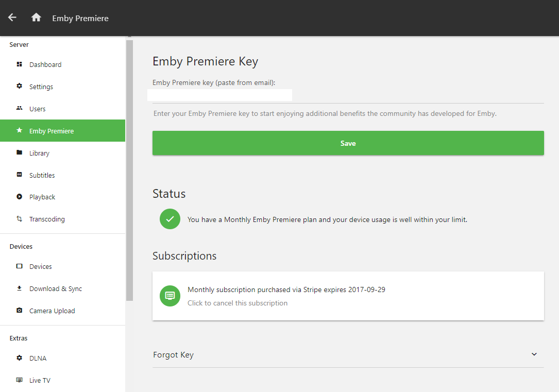This screenshot has height=392, width=559.
Task: Click the Camera Upload camera icon
Action: [x=19, y=310]
